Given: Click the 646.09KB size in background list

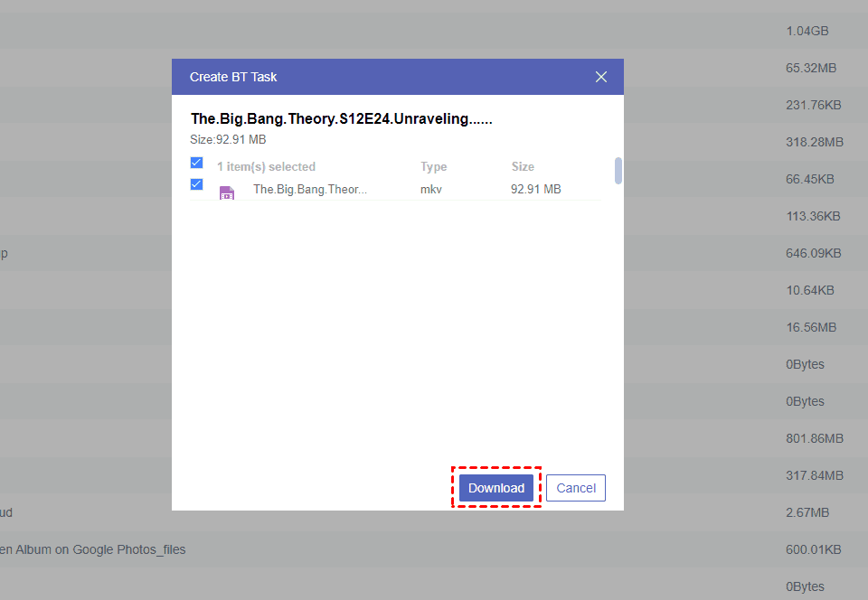Looking at the screenshot, I should (x=813, y=253).
